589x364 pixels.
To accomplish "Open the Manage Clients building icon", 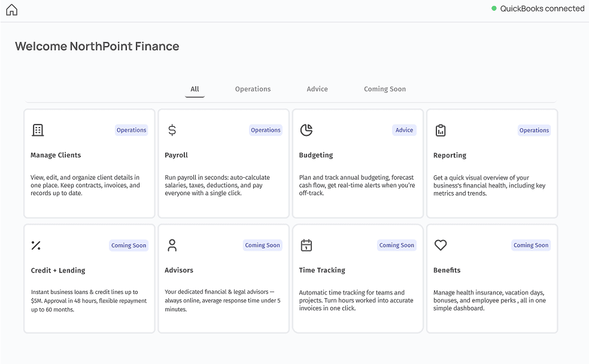I will click(x=37, y=130).
